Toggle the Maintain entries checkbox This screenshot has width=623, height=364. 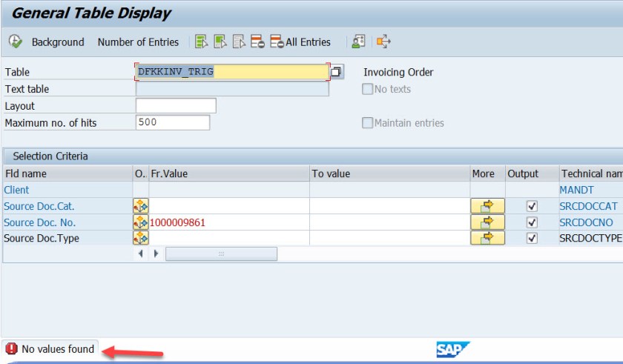(x=368, y=122)
